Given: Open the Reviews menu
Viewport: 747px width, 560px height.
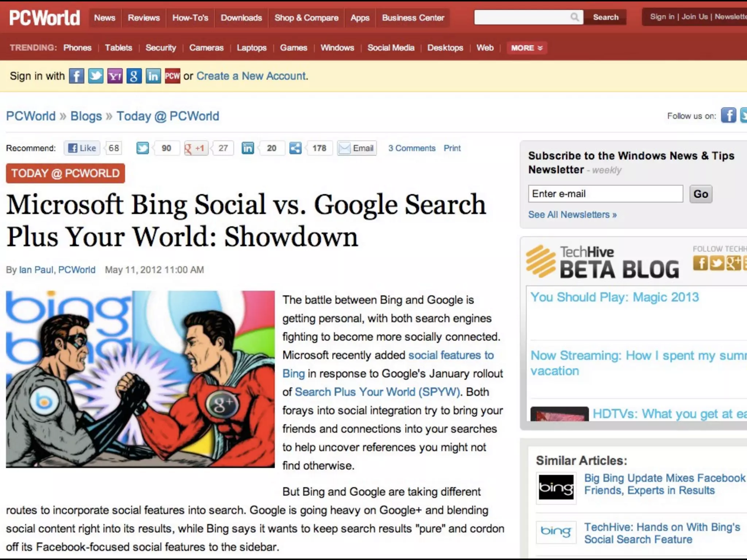Looking at the screenshot, I should (x=144, y=18).
